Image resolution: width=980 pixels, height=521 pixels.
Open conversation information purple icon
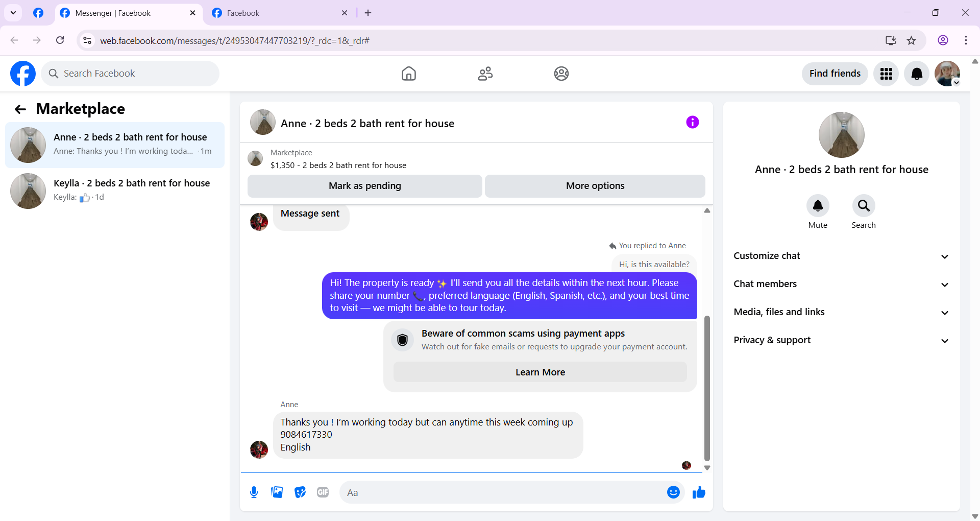pyautogui.click(x=692, y=122)
